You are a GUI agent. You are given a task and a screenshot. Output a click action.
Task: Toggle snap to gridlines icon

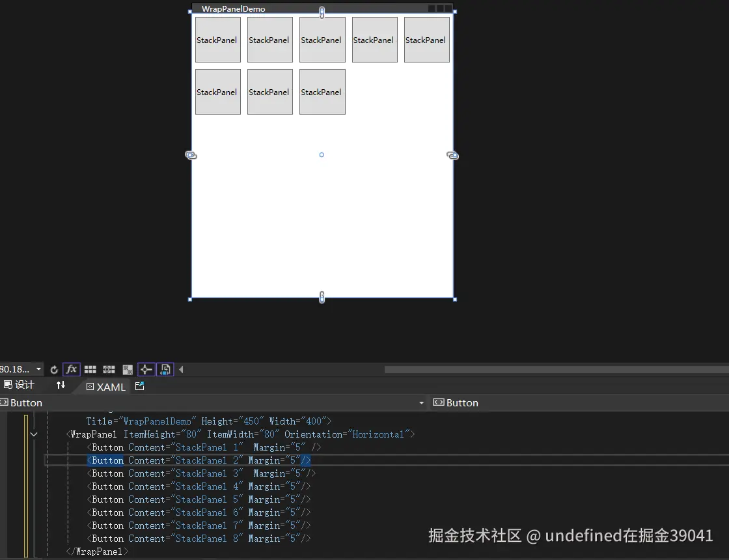(x=109, y=370)
